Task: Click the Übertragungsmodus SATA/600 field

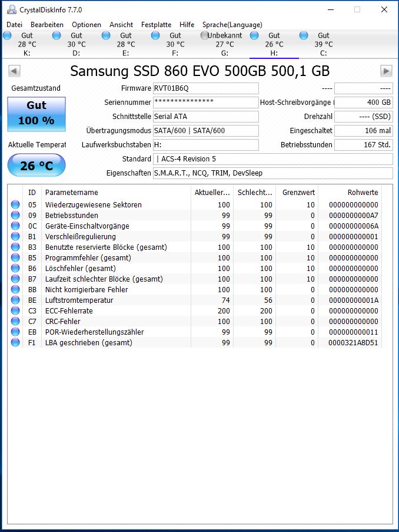Action: [x=206, y=131]
